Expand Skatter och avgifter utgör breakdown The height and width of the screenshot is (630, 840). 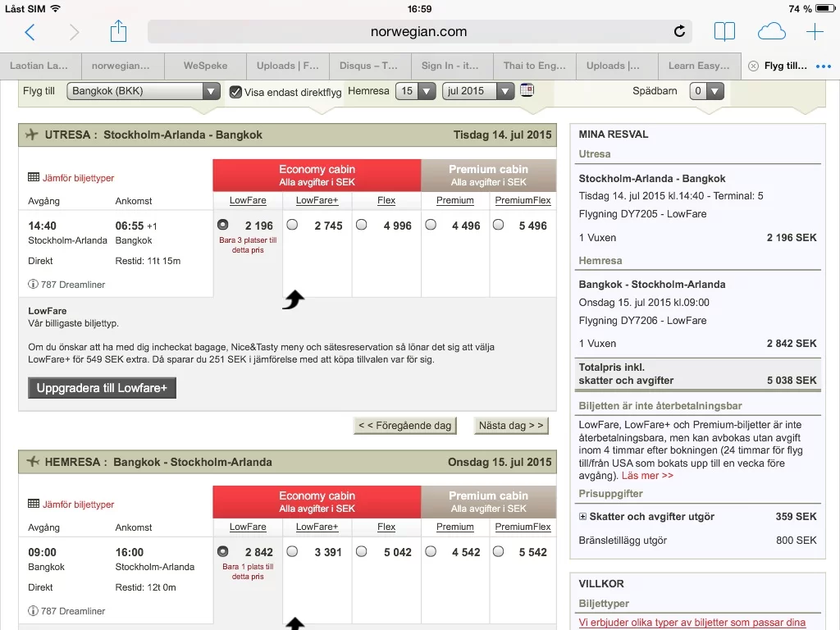click(582, 517)
